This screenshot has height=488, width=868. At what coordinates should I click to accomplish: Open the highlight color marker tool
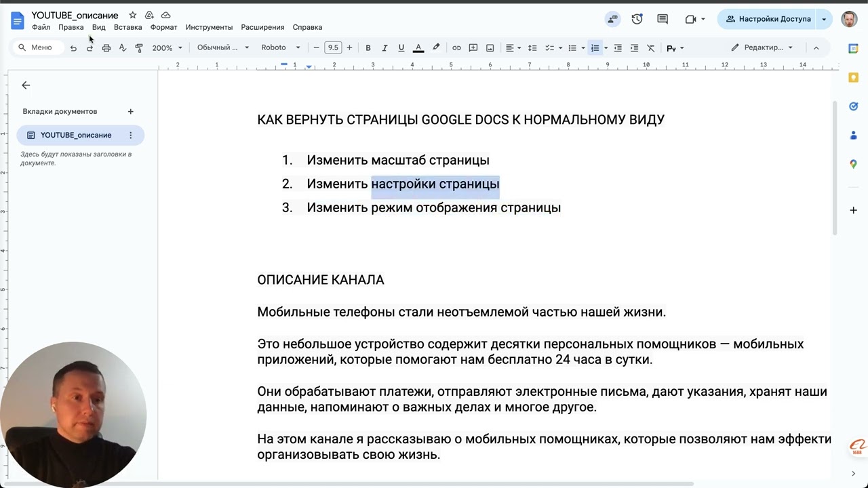(436, 48)
